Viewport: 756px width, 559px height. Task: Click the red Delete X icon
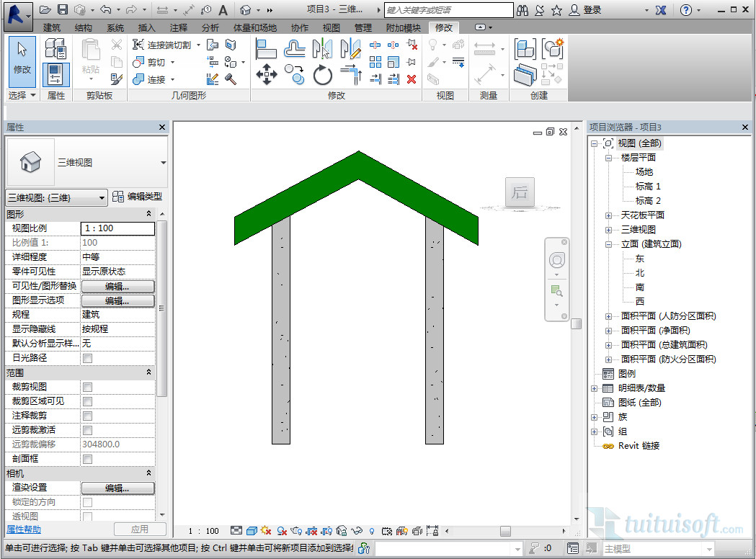(412, 79)
